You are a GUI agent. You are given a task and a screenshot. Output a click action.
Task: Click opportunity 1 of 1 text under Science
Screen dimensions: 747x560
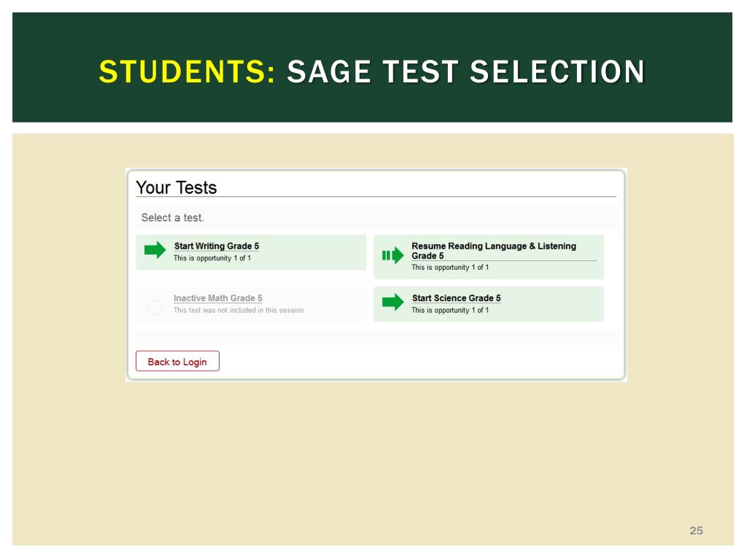(x=449, y=310)
